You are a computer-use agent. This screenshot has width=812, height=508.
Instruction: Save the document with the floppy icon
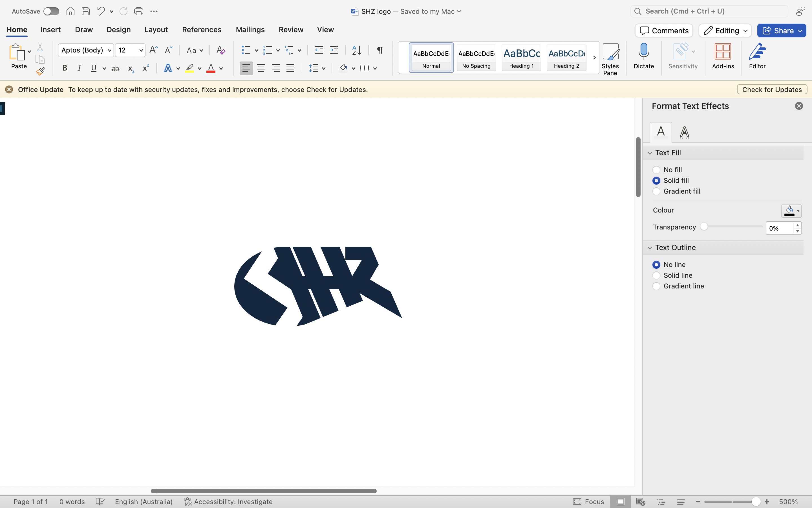(85, 11)
